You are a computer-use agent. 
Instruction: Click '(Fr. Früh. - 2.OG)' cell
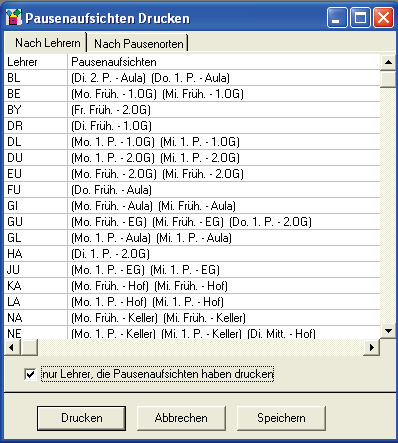224,110
